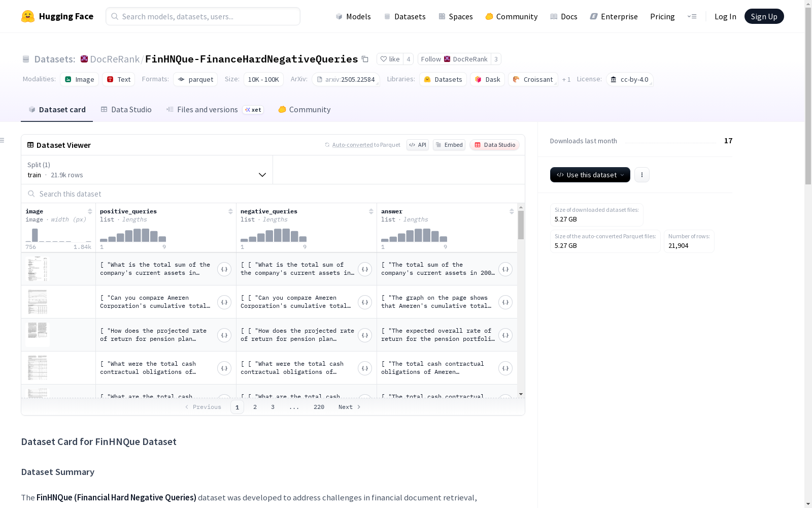Follow the DocReRank organization
The width and height of the screenshot is (812, 508).
click(x=454, y=59)
